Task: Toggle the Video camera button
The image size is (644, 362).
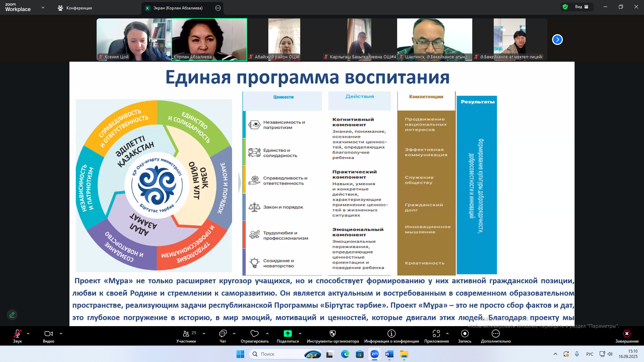Action: [48, 334]
